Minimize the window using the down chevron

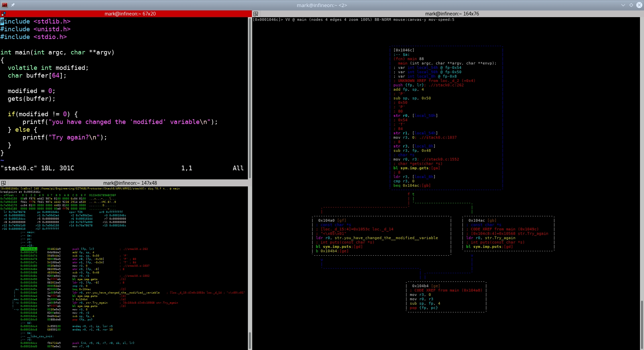(x=623, y=5)
